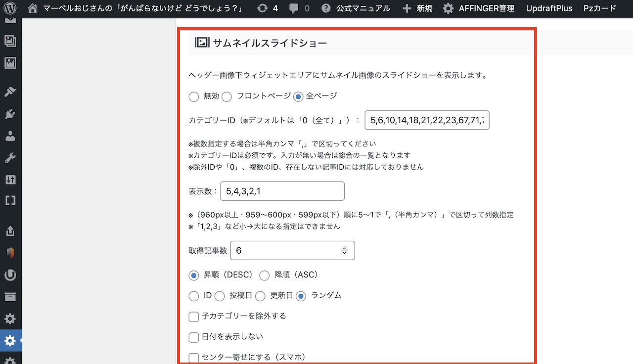
Task: Click the updates refresh icon showing 4
Action: point(263,8)
